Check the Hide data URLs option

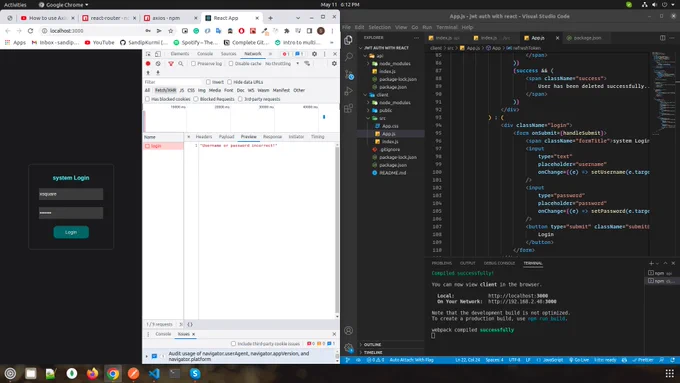click(x=229, y=82)
